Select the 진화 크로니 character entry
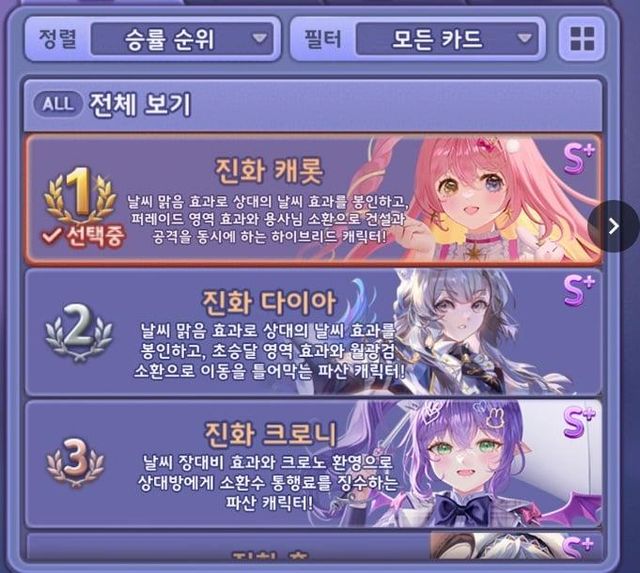 [x=313, y=463]
